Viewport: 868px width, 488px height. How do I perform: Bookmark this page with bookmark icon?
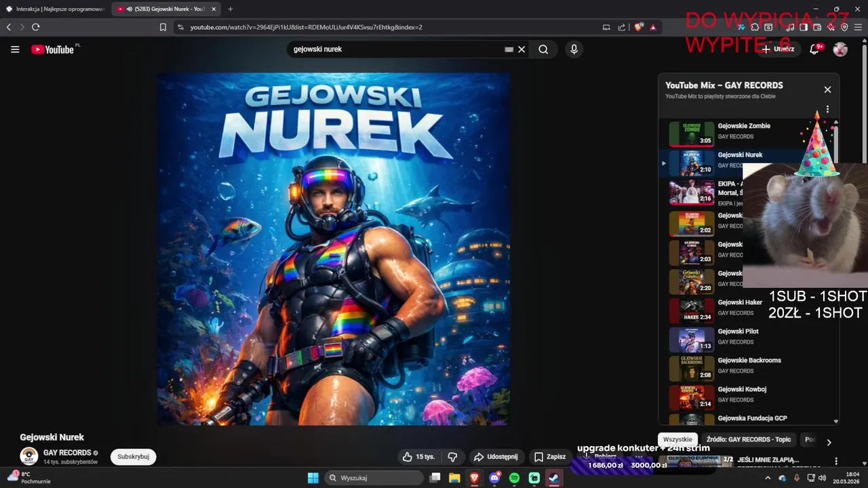[x=163, y=27]
